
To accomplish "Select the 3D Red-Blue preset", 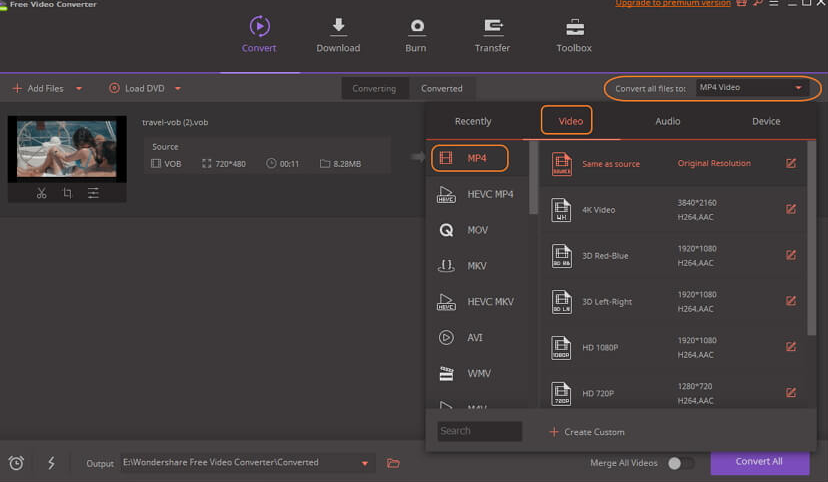I will 672,256.
